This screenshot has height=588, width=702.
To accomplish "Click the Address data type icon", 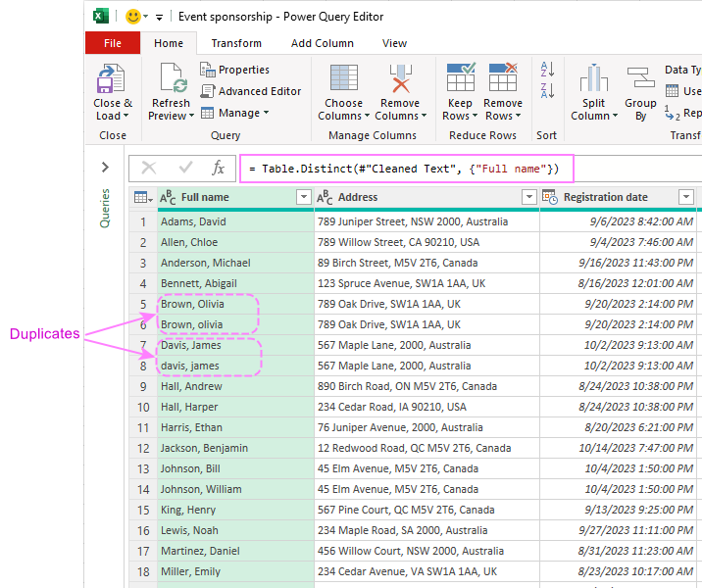I will coord(325,197).
